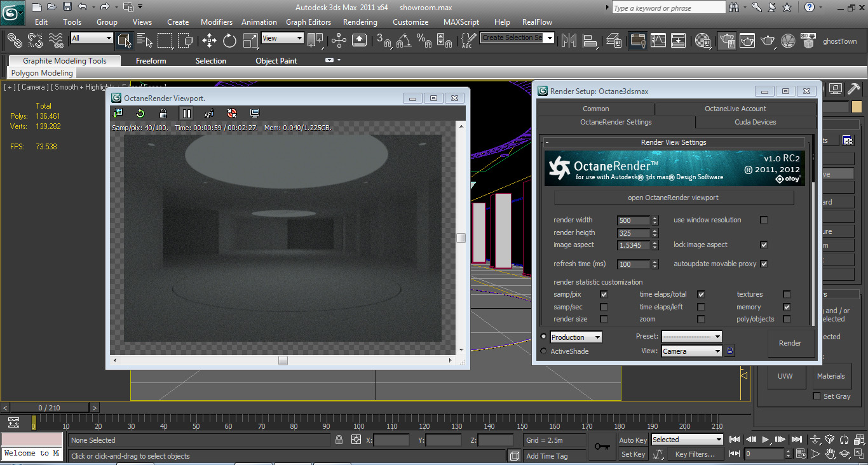Click the open OctaneRender viewport button

673,198
